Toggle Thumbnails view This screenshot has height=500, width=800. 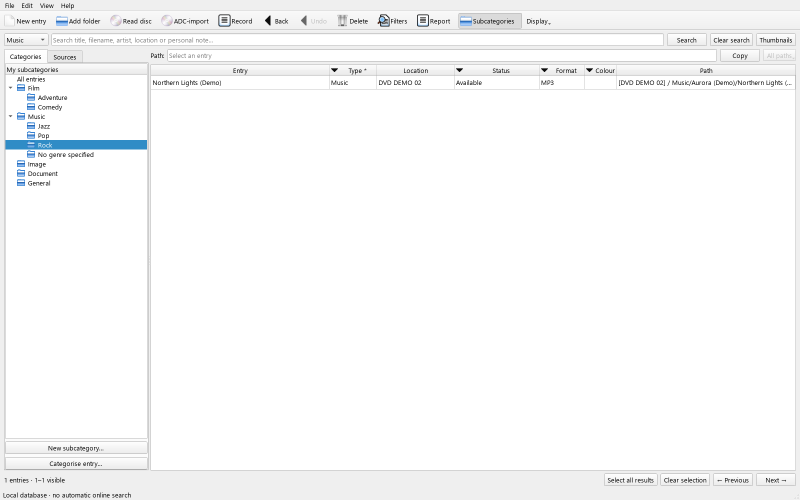(776, 40)
